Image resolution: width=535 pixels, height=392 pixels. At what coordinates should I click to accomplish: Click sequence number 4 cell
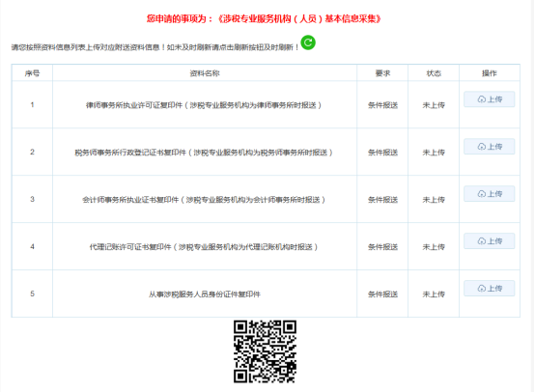tap(32, 246)
